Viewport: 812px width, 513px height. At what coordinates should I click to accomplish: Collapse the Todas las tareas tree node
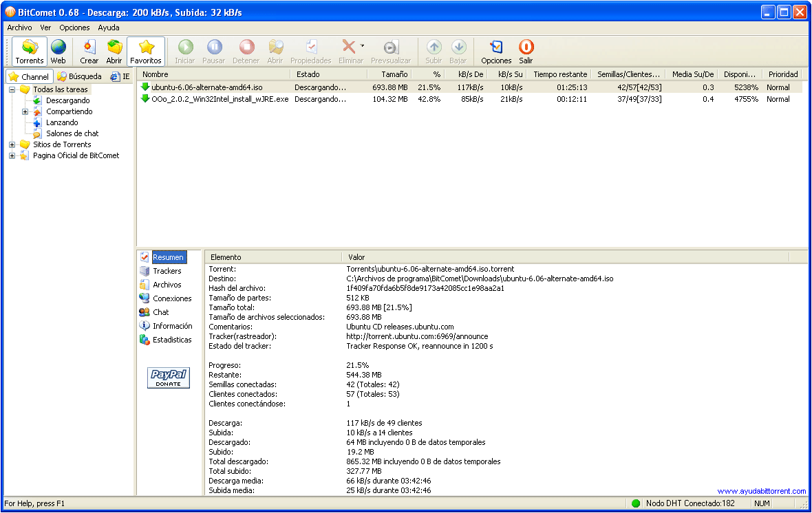click(x=12, y=89)
